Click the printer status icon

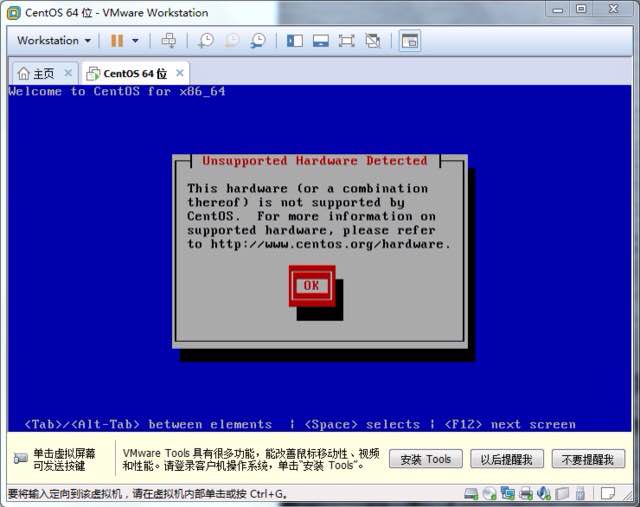pos(526,494)
